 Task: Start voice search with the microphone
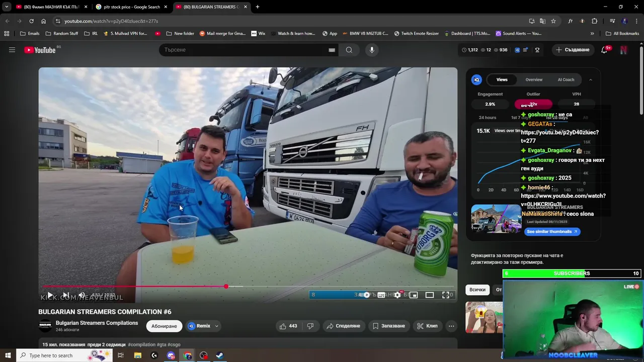click(x=372, y=50)
